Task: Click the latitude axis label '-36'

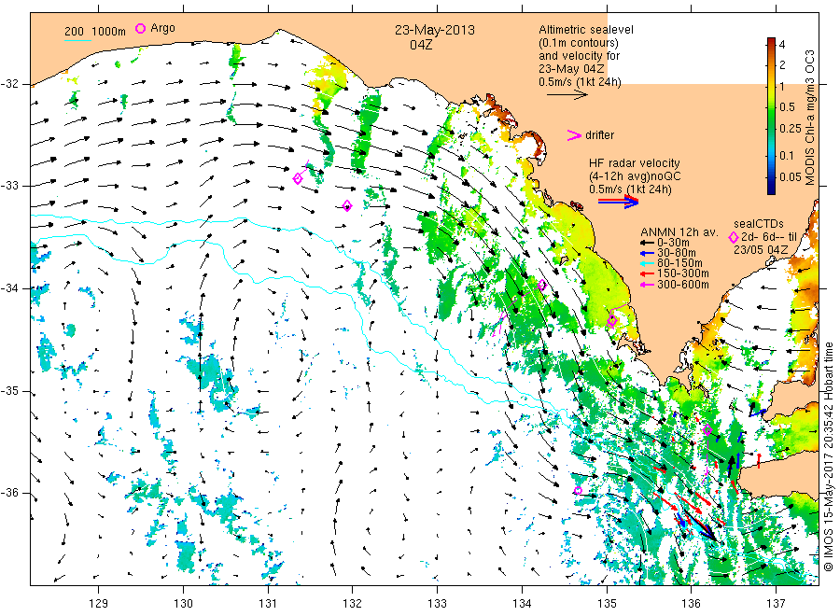Action: click(9, 493)
